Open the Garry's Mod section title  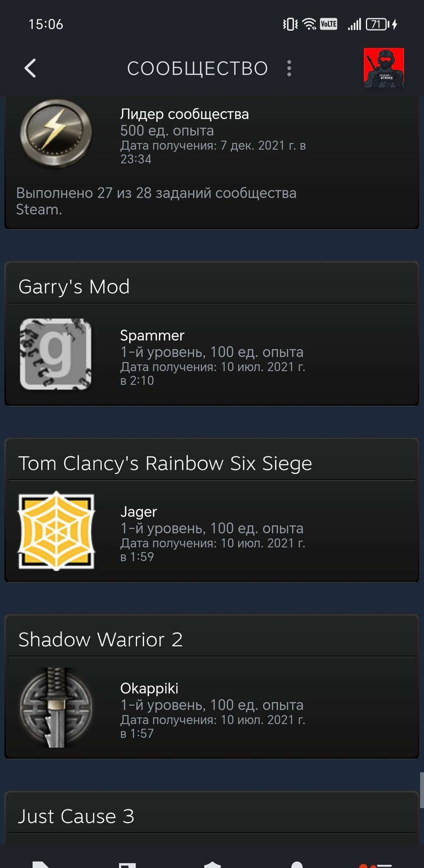(74, 287)
